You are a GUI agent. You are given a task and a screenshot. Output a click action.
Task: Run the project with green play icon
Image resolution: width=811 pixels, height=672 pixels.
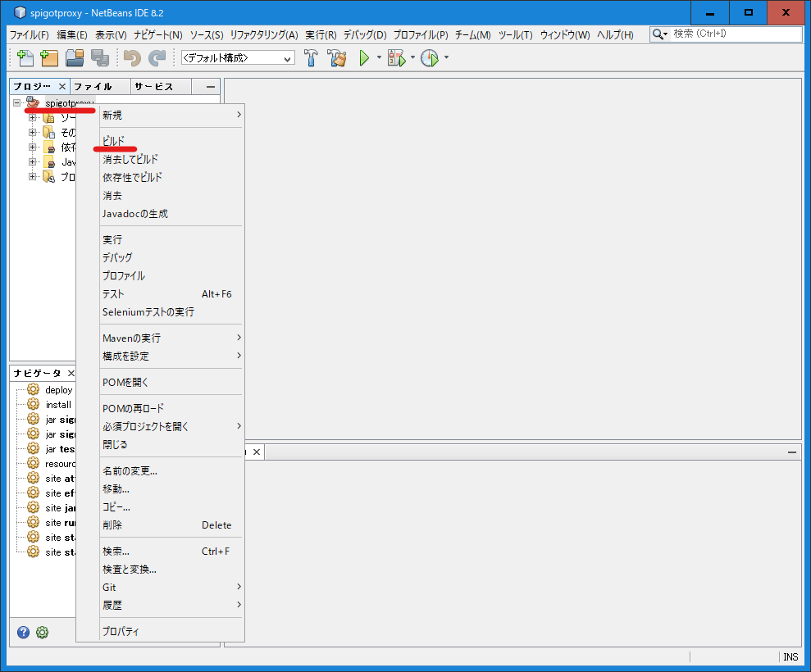coord(365,58)
